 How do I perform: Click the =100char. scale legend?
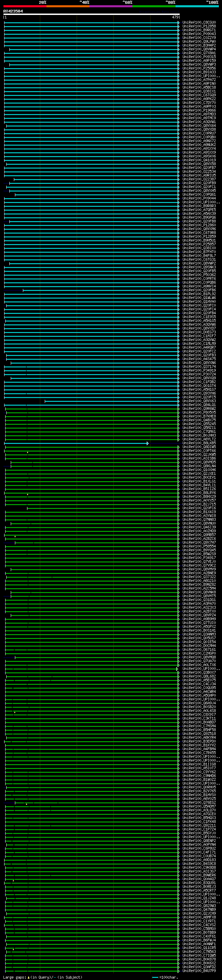pyautogui.click(x=165, y=977)
